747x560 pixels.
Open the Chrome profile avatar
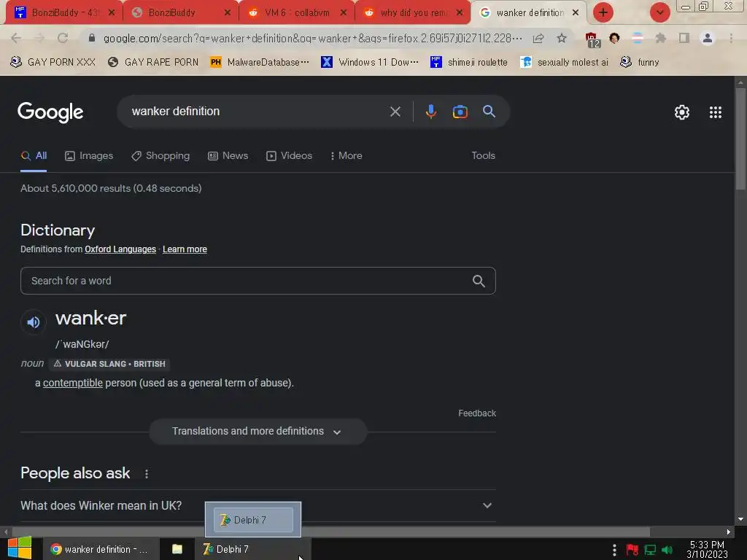708,38
